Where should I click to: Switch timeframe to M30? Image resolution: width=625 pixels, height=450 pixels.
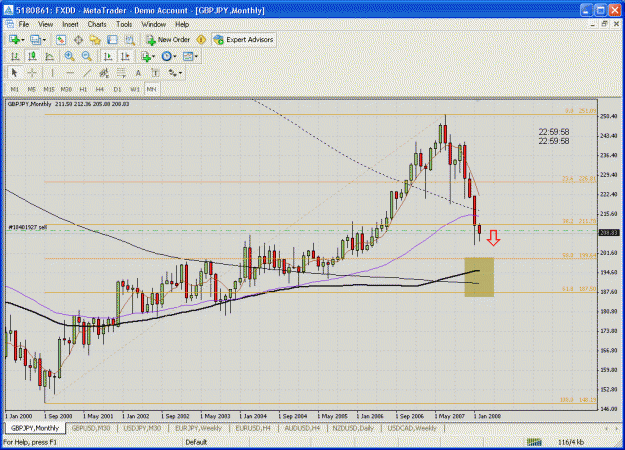66,89
